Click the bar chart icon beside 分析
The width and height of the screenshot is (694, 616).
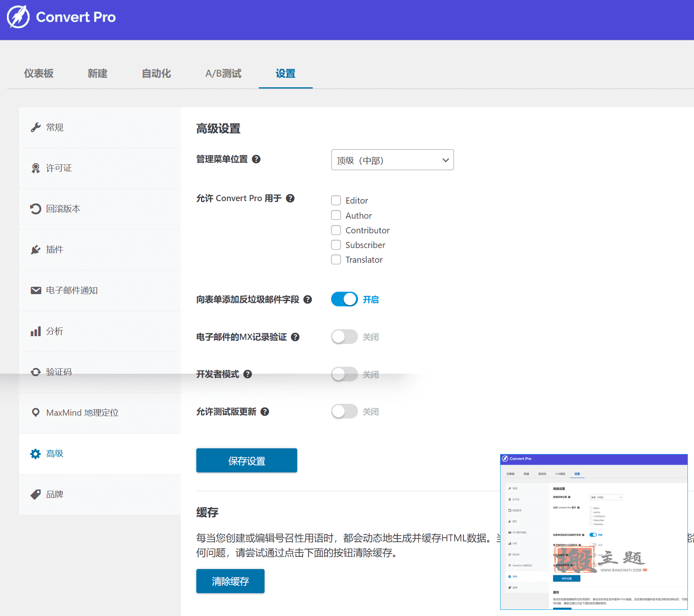point(36,331)
